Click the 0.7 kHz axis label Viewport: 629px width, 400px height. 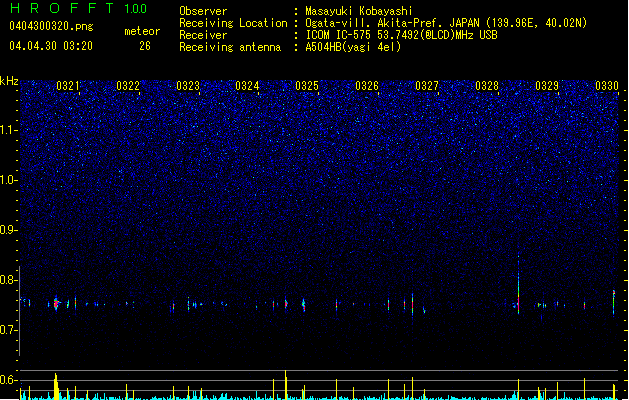[x=9, y=330]
